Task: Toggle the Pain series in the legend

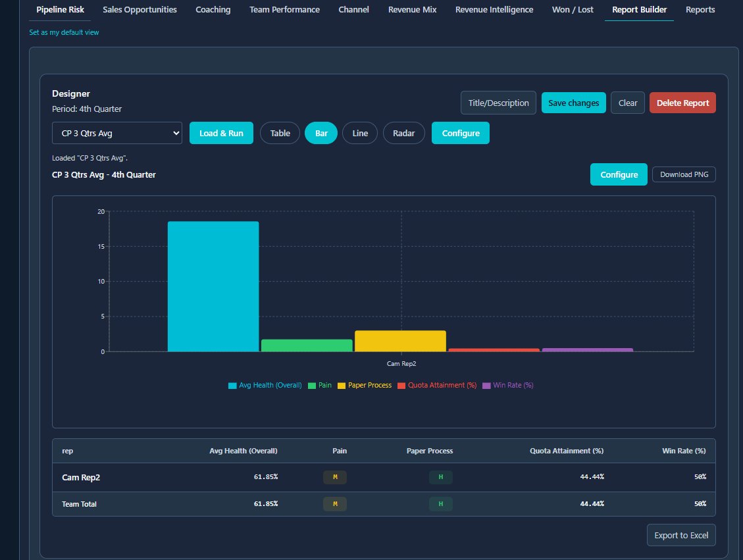Action: coord(320,385)
